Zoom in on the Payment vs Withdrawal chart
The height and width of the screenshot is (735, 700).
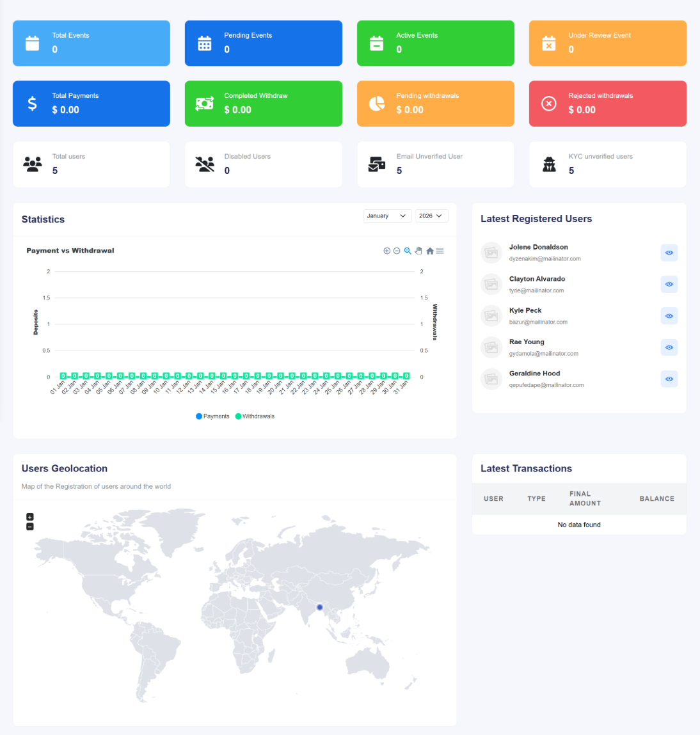[387, 251]
